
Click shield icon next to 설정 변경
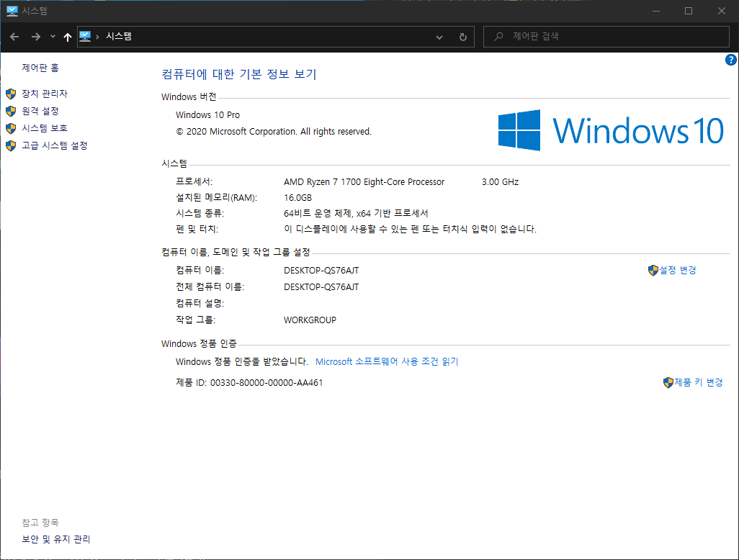(x=653, y=271)
